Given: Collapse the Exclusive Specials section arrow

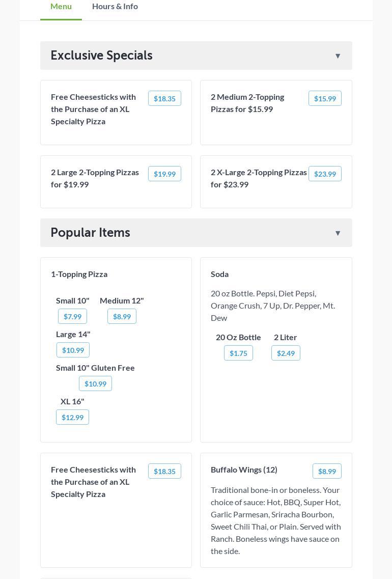Looking at the screenshot, I should pyautogui.click(x=338, y=56).
